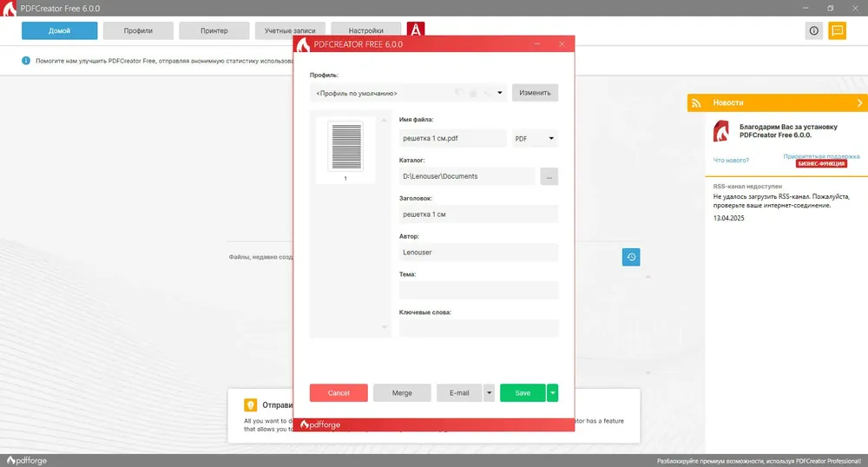
Task: Select the page 1 preview thumbnail
Action: pyautogui.click(x=345, y=150)
